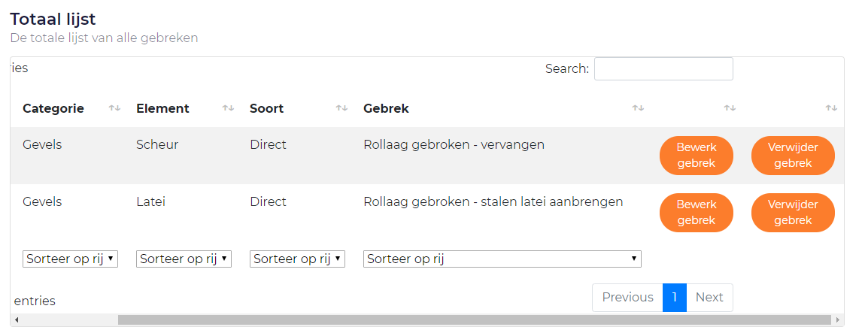This screenshot has width=868, height=333.
Task: Click Verwijder gebrek for the Latei row
Action: 793,213
